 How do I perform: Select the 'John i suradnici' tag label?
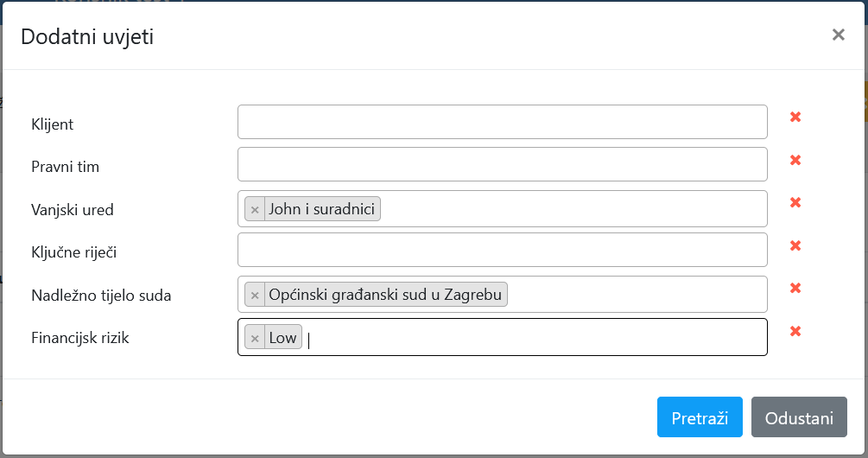pos(323,209)
